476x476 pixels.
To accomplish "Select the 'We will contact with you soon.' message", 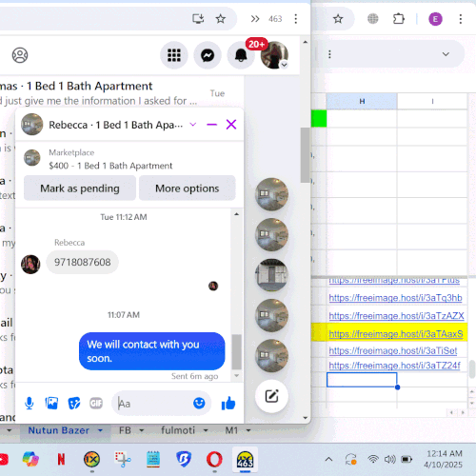I will (x=152, y=351).
